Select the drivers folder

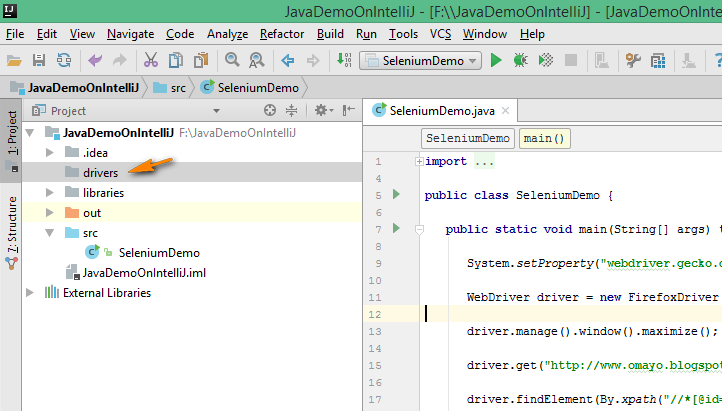pos(192,172)
